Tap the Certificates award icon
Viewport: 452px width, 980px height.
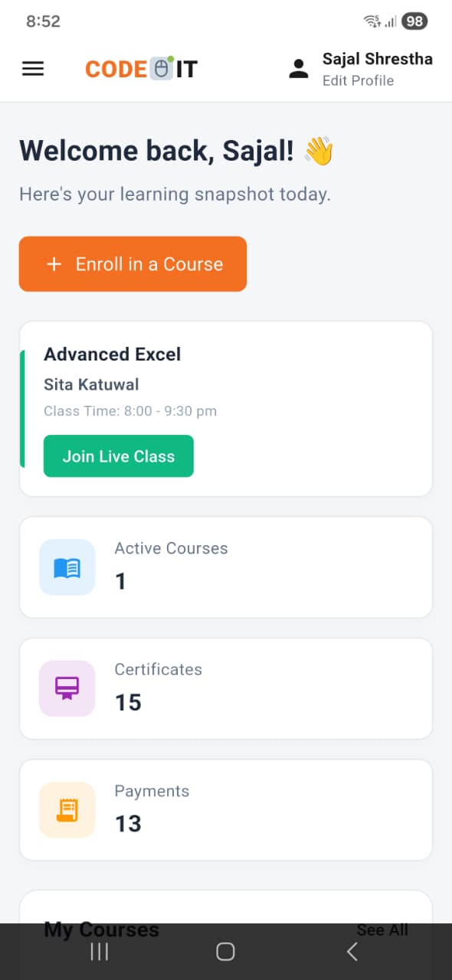coord(67,688)
